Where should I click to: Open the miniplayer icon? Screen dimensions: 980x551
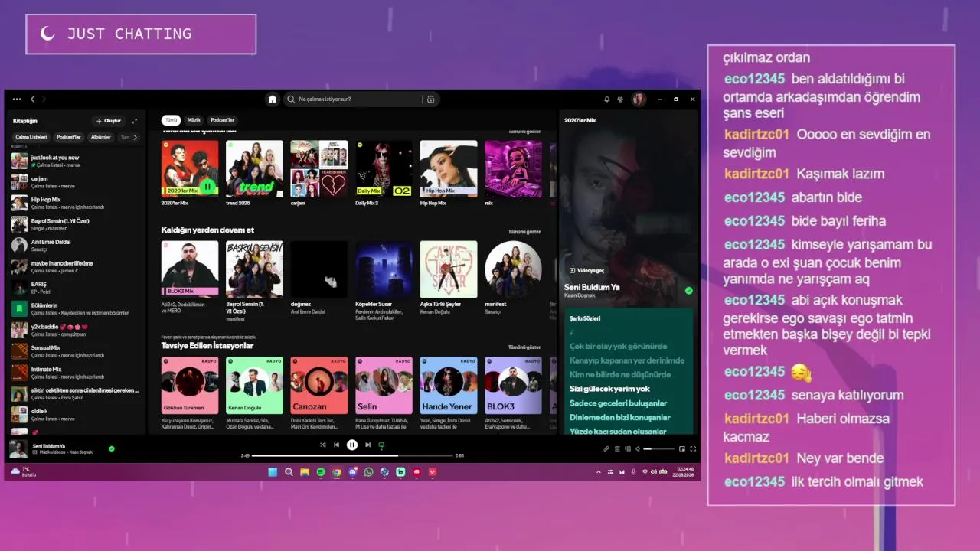pyautogui.click(x=682, y=449)
